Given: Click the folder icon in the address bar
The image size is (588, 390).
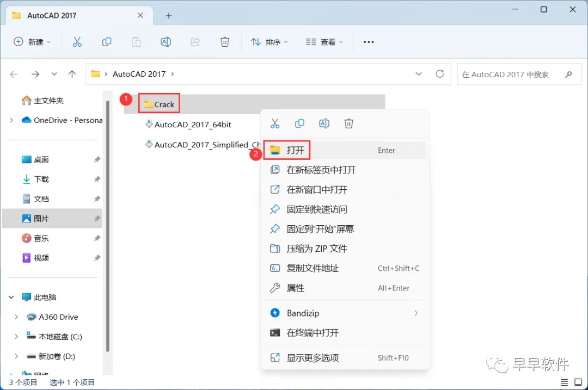Looking at the screenshot, I should (95, 74).
